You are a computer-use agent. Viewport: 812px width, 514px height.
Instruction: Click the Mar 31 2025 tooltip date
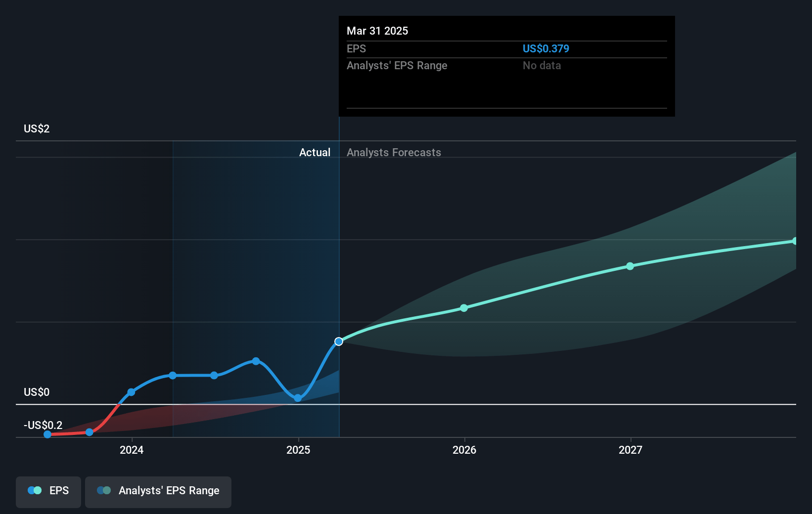click(377, 31)
